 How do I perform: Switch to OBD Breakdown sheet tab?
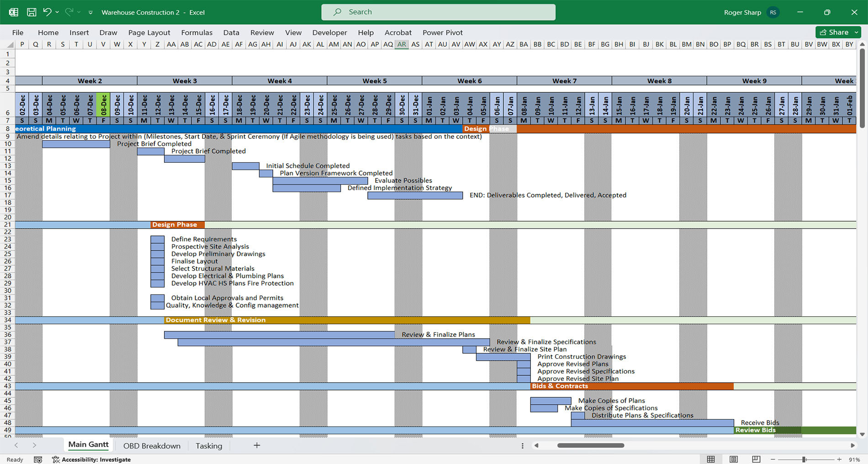(152, 446)
